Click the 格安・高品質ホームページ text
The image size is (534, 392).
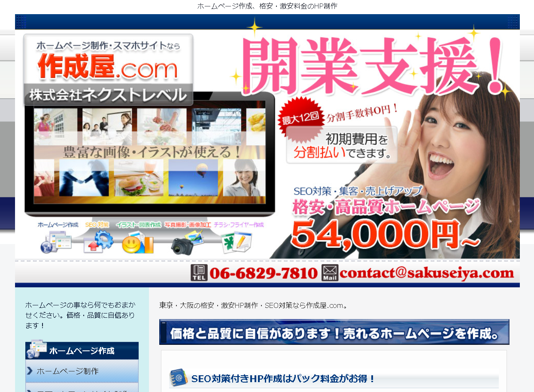[386, 208]
